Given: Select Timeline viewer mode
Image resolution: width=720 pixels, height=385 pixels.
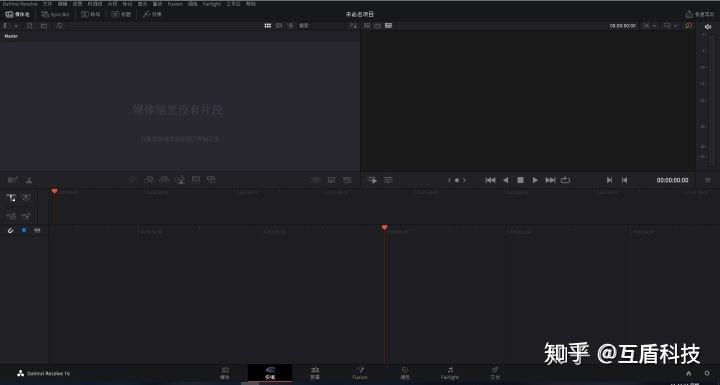Looking at the screenshot, I should tap(388, 26).
